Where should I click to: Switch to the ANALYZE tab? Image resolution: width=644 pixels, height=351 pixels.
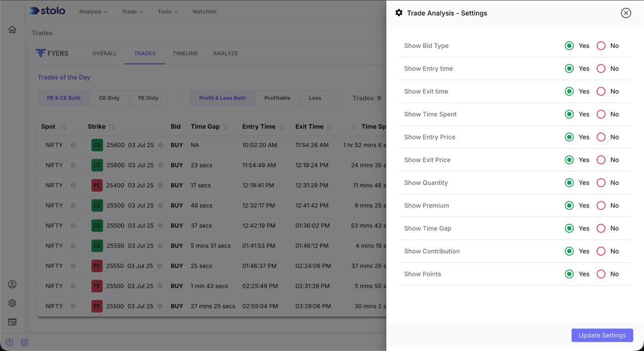[x=225, y=53]
